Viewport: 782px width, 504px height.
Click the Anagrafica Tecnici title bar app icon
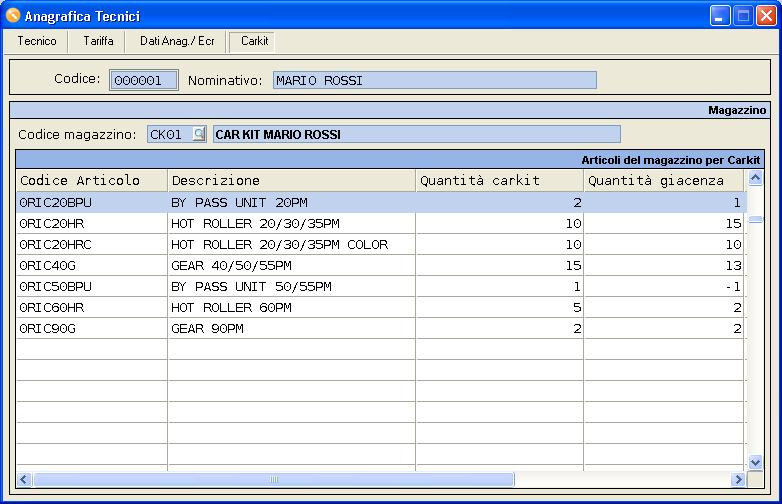(12, 15)
